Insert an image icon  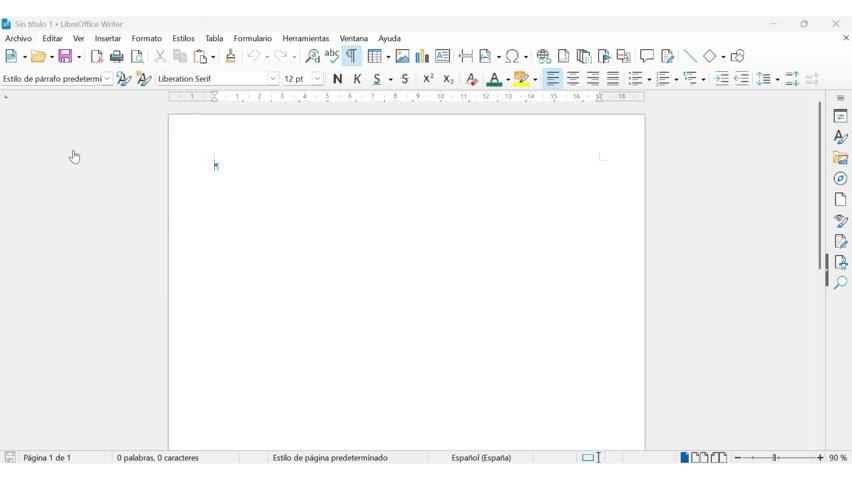pos(402,56)
